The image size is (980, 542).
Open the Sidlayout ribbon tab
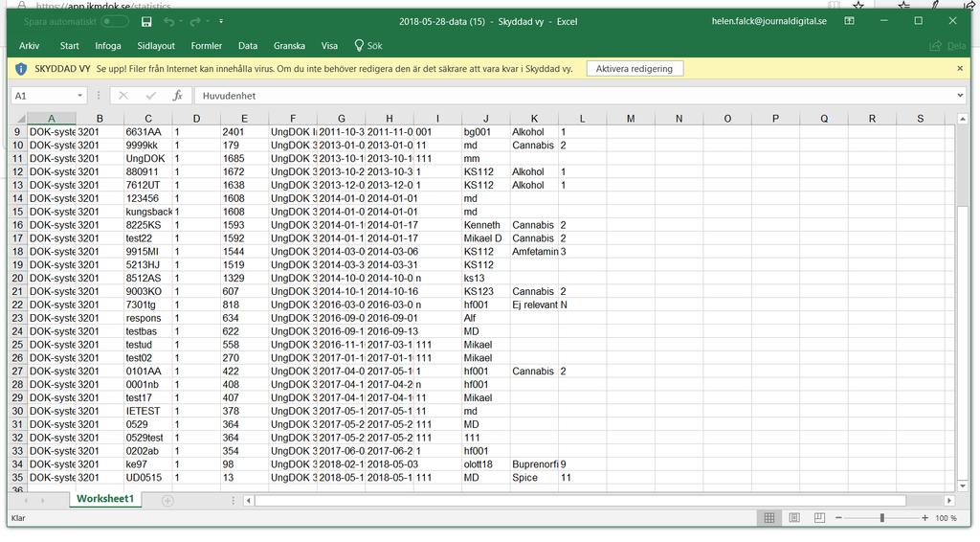click(156, 46)
